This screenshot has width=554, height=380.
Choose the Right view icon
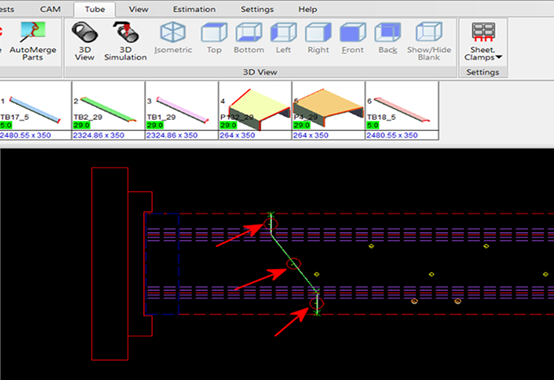point(318,38)
